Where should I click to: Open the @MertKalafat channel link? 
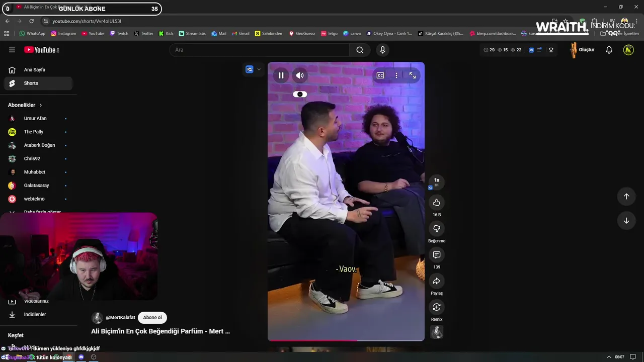(120, 318)
